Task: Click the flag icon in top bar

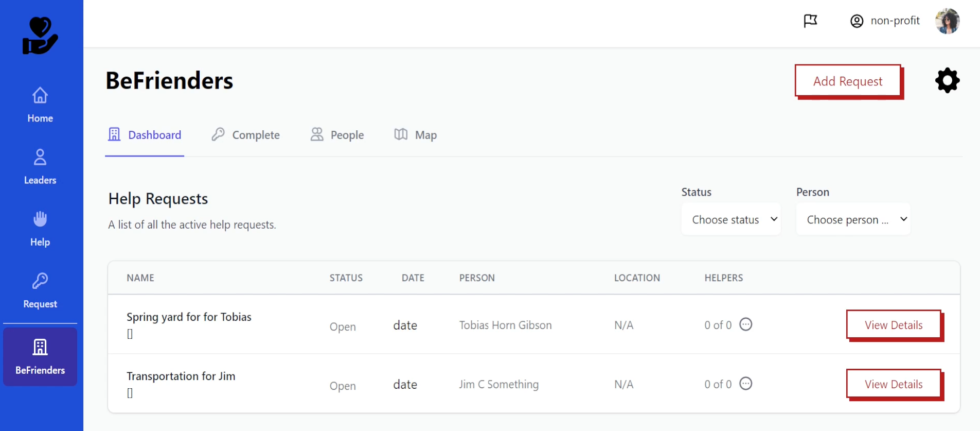Action: click(x=810, y=21)
